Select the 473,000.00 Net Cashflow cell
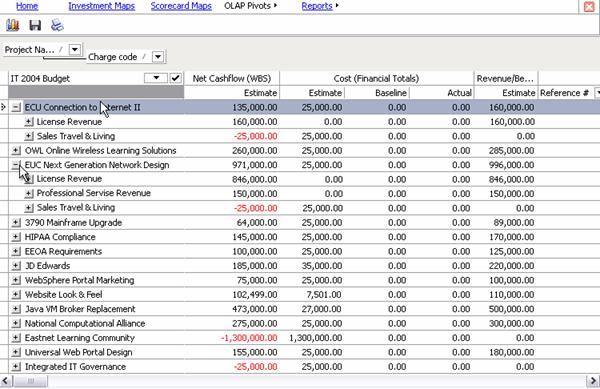600x389 pixels. tap(232, 309)
